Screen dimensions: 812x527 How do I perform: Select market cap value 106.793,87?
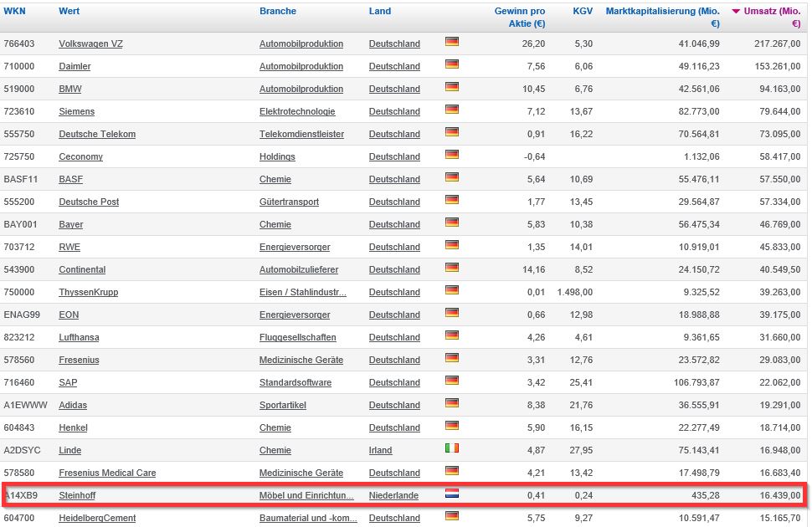coord(696,382)
